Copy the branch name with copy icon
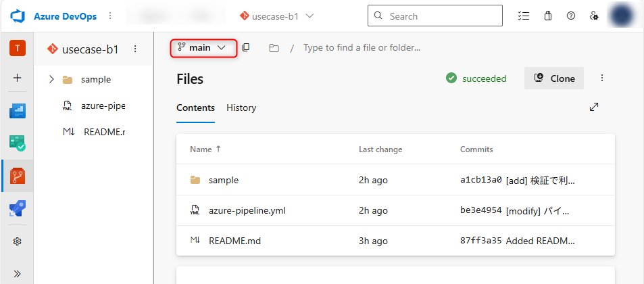The width and height of the screenshot is (644, 284). [x=245, y=47]
